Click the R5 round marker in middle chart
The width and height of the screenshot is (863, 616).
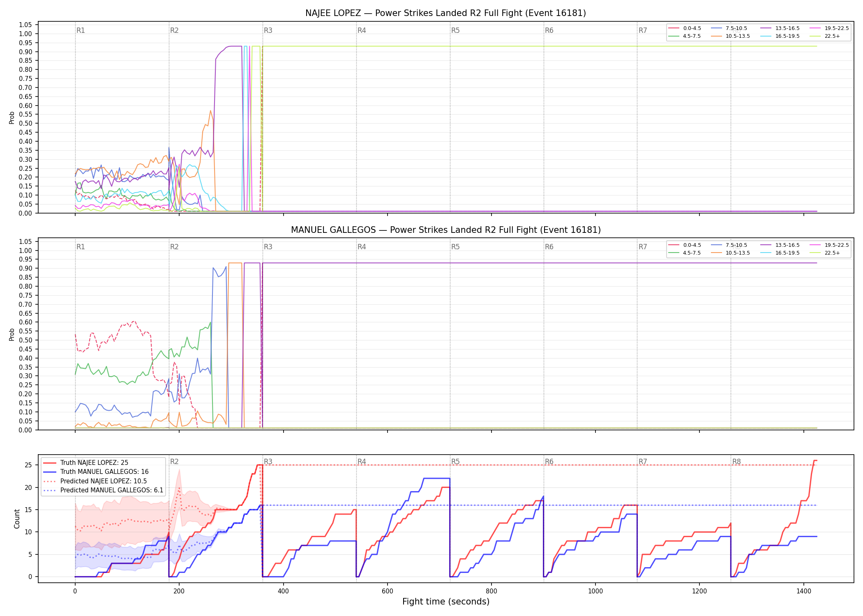[455, 247]
